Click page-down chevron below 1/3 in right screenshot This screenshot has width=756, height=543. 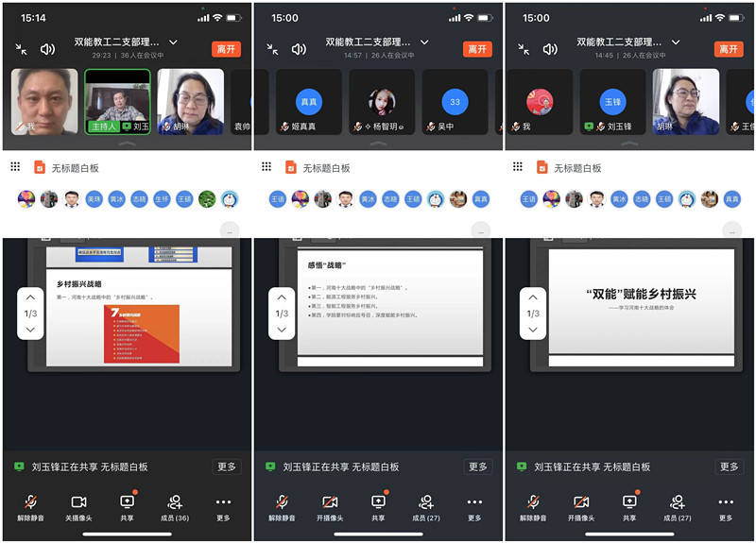[x=533, y=329]
